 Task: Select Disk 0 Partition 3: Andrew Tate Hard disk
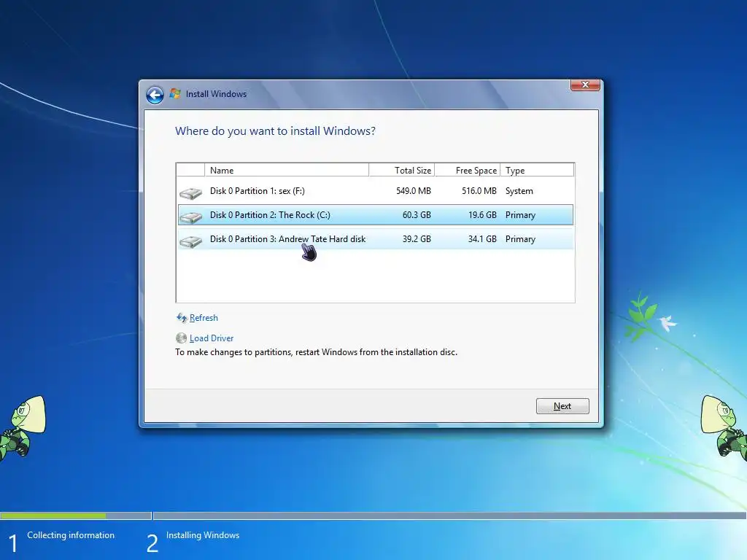[x=376, y=239]
